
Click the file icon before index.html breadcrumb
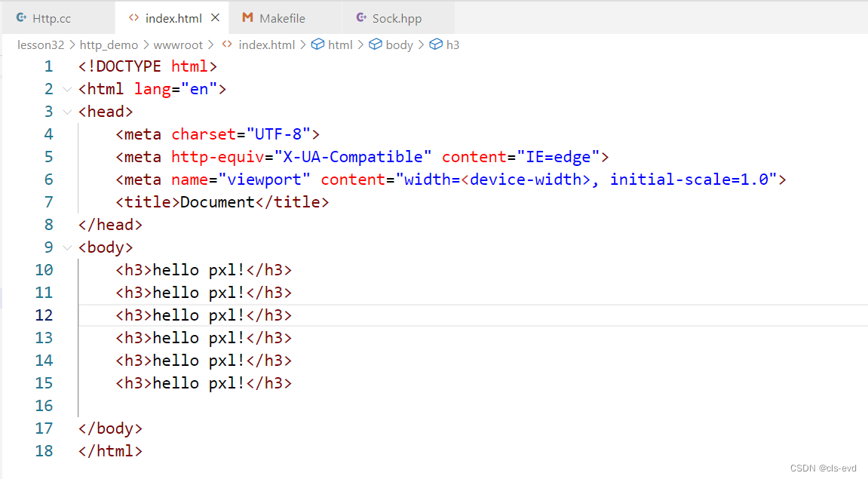[226, 45]
